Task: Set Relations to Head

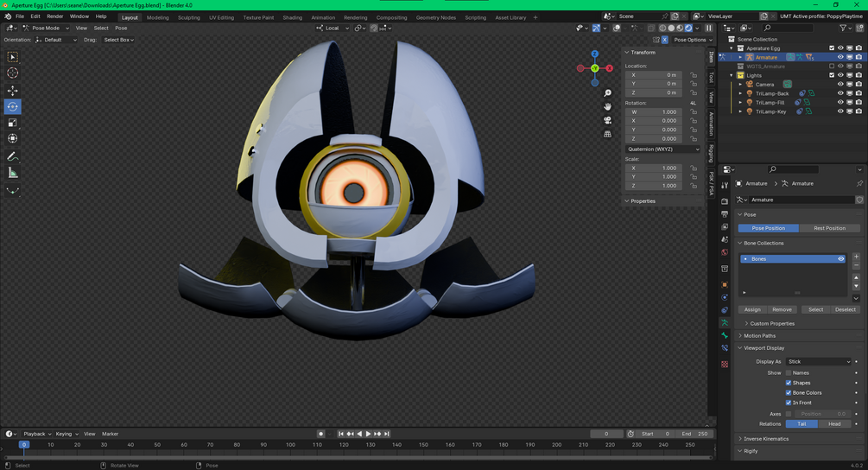Action: [834, 424]
